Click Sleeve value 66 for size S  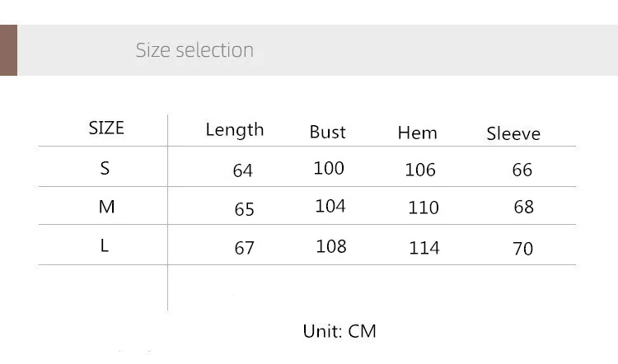[x=522, y=170]
